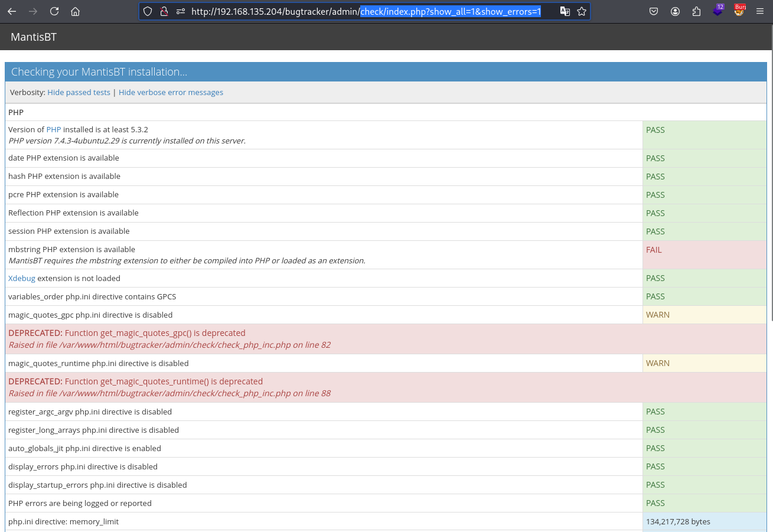Click 'php.ini directive: memory_limit' text
773x532 pixels.
(63, 521)
